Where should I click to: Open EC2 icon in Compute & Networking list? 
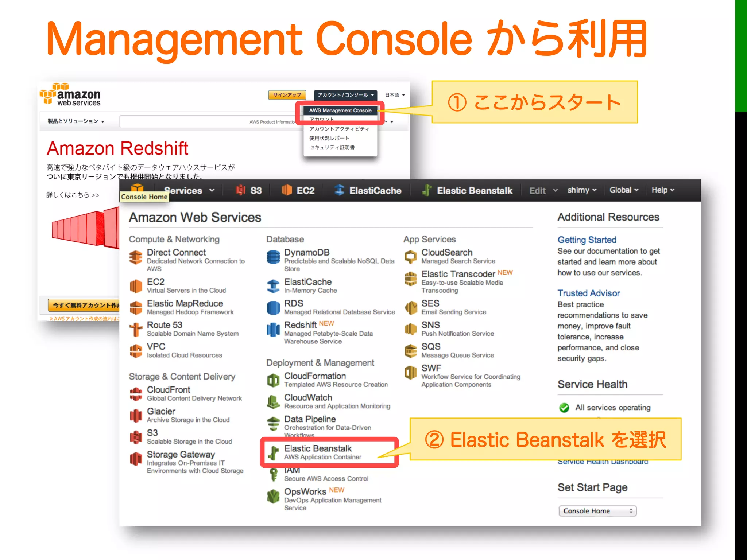pos(136,286)
